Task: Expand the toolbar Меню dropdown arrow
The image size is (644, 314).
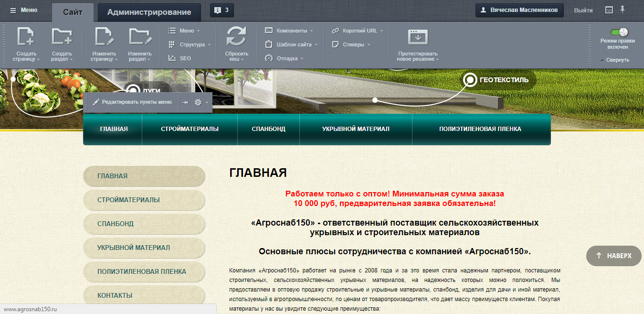Action: coord(198,31)
